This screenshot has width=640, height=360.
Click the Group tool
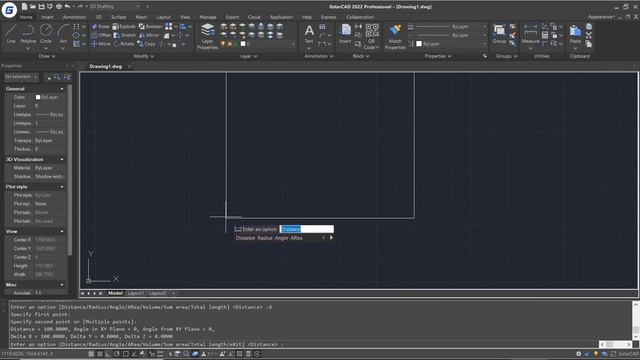499,33
